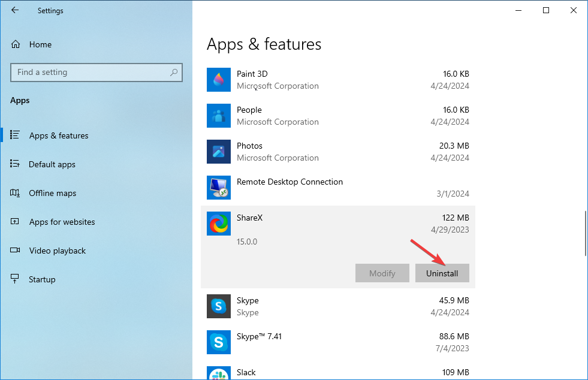Select the Offline maps sidebar icon
This screenshot has height=380, width=588.
point(14,193)
